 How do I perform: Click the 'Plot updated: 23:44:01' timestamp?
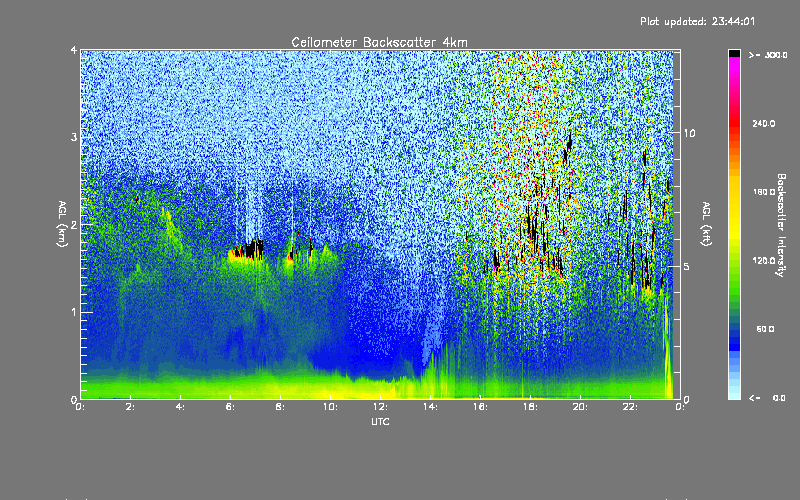pyautogui.click(x=697, y=21)
